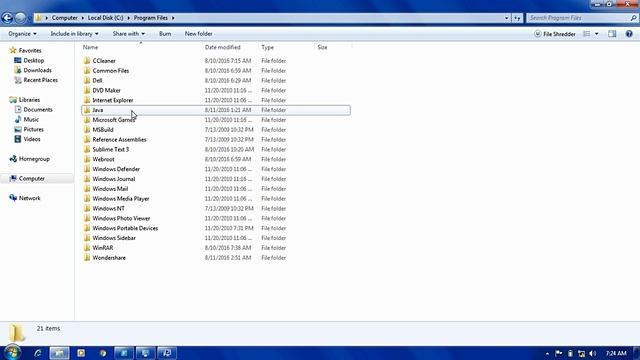The width and height of the screenshot is (640, 360).
Task: Sort by the Type column header
Action: (267, 47)
